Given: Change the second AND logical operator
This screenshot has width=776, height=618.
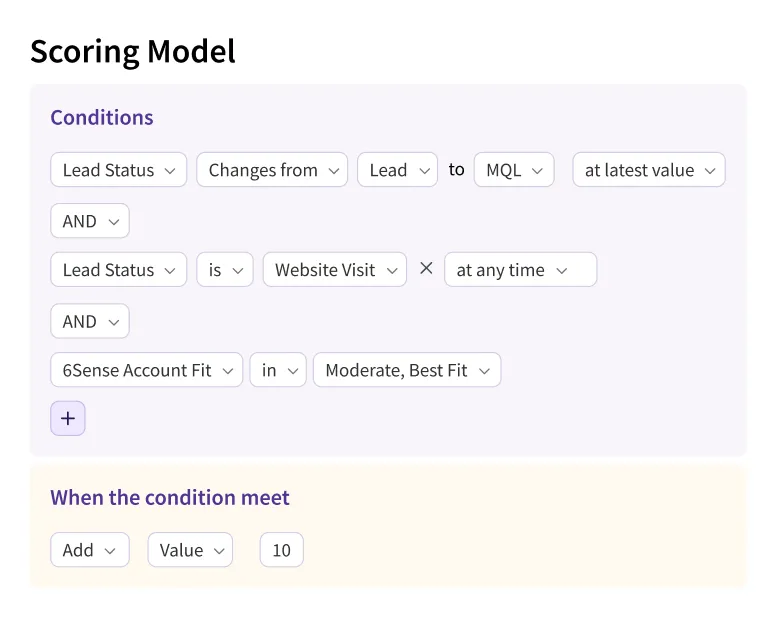Looking at the screenshot, I should pyautogui.click(x=90, y=321).
